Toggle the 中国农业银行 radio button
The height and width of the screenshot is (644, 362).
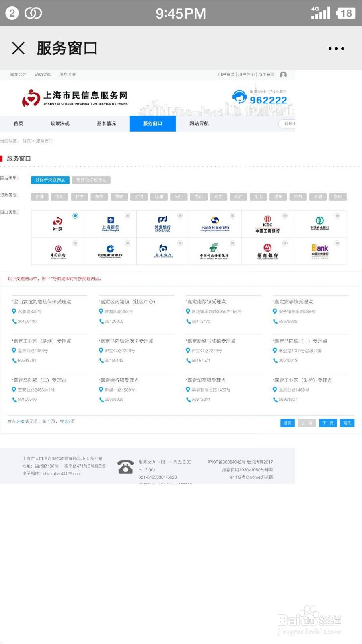tap(337, 216)
